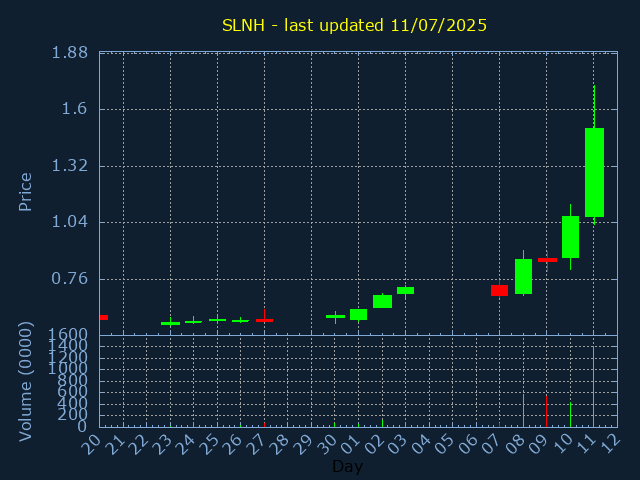
Task: Select the green candlestick for day 30
Action: (x=335, y=316)
